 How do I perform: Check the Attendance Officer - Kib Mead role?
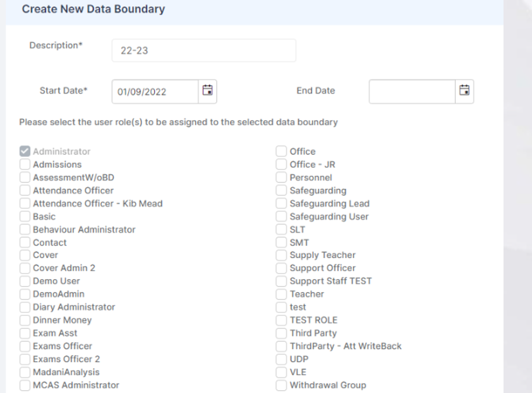tap(25, 204)
